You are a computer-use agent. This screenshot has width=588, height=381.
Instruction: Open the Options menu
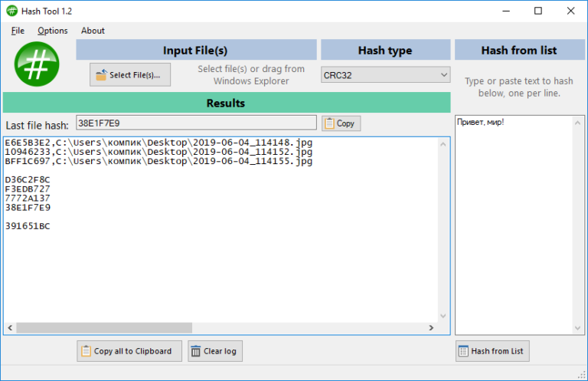pos(53,31)
